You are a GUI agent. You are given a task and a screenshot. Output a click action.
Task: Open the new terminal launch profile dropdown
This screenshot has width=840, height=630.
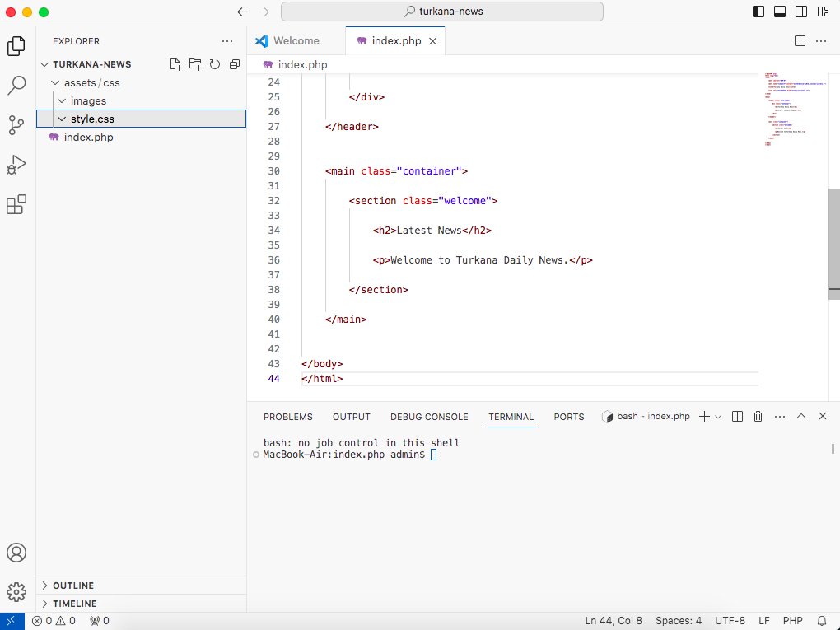click(x=718, y=417)
